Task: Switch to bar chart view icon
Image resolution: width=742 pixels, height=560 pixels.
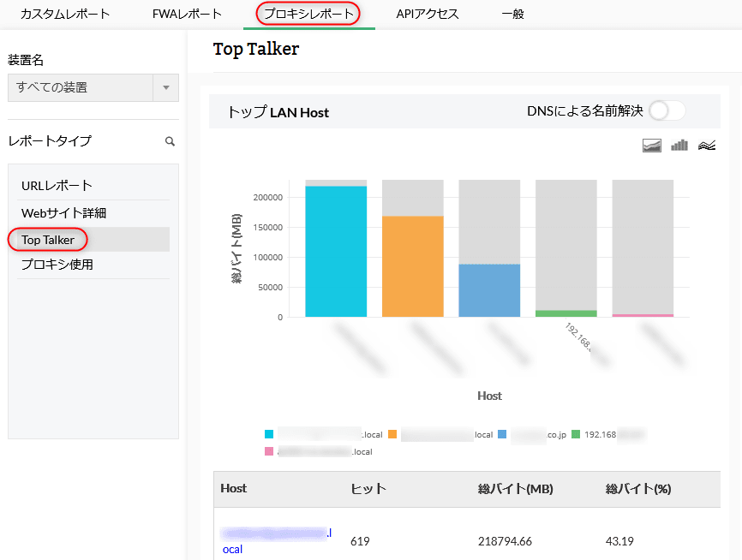Action: point(679,146)
